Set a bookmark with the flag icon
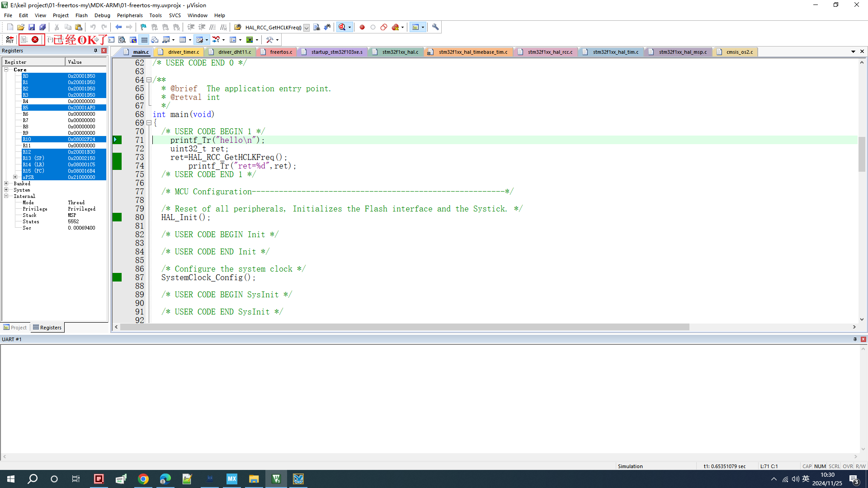The height and width of the screenshot is (488, 868). [x=143, y=27]
